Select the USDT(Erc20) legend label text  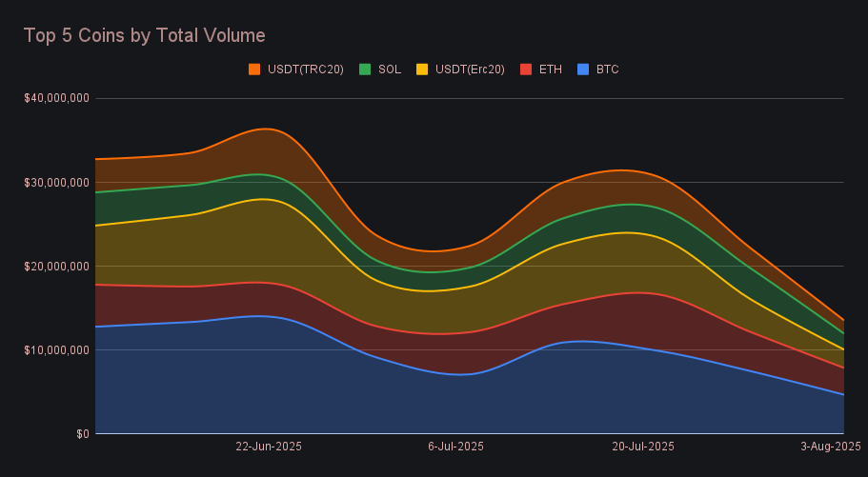[470, 70]
